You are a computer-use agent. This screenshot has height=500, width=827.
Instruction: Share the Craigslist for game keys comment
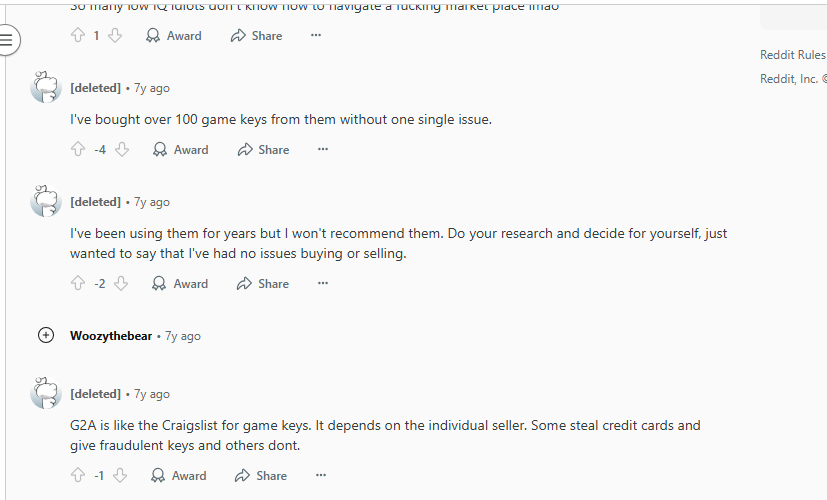tap(261, 476)
